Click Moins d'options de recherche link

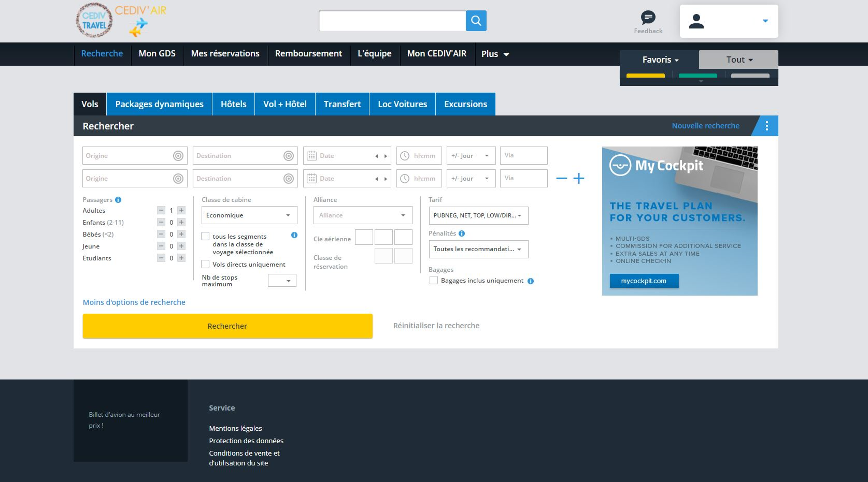134,302
